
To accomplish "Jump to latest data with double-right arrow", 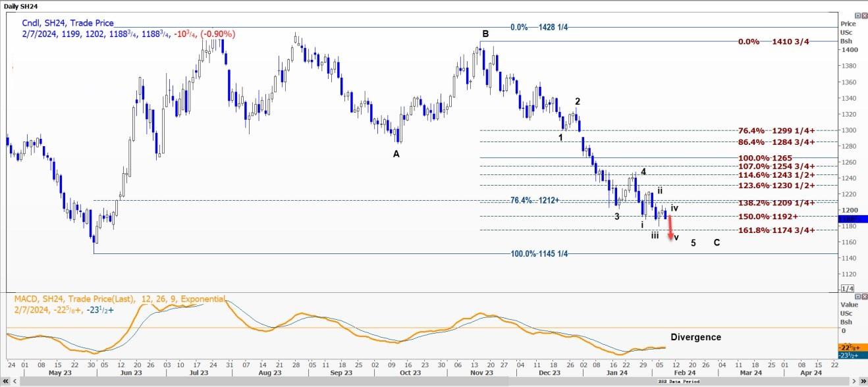I will pos(862,381).
